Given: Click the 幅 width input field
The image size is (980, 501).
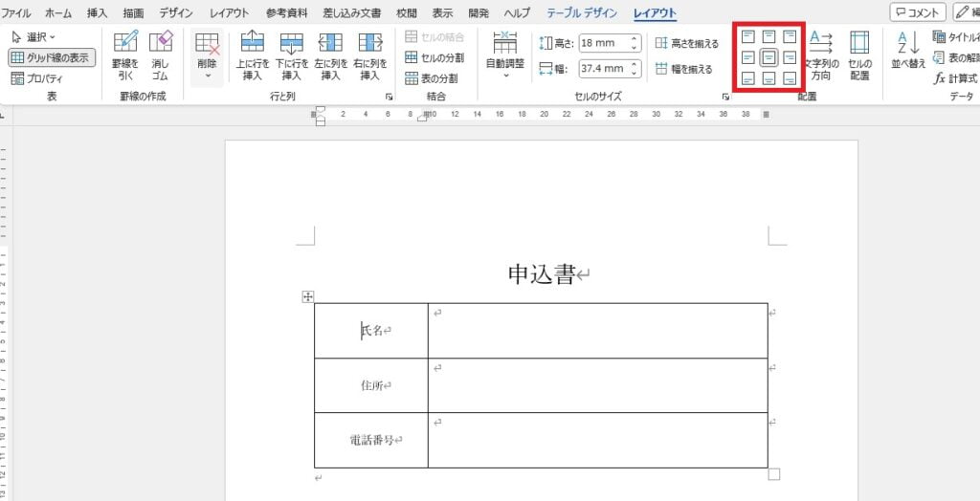Looking at the screenshot, I should click(604, 68).
